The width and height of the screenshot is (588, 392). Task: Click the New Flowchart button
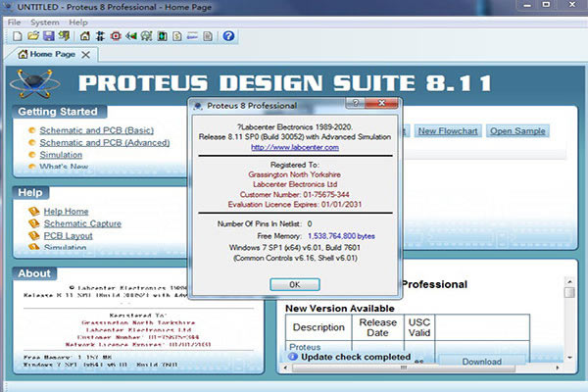tap(448, 131)
